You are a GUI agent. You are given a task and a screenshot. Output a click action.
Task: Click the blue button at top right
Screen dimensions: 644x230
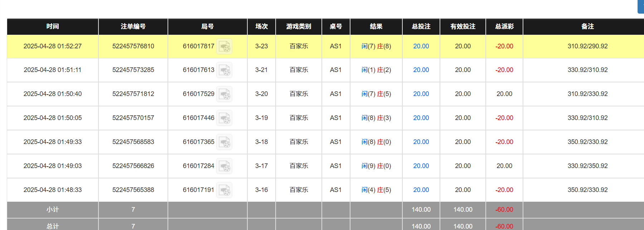coord(641,6)
